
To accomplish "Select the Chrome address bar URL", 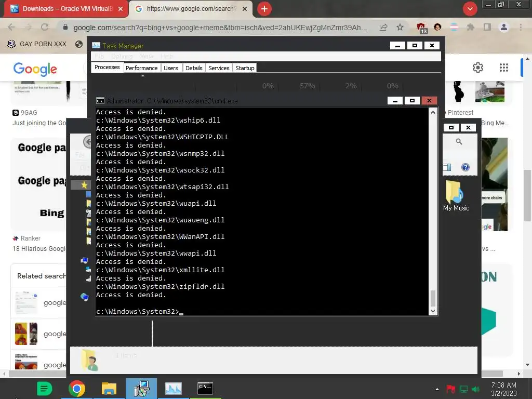I will 220,28.
